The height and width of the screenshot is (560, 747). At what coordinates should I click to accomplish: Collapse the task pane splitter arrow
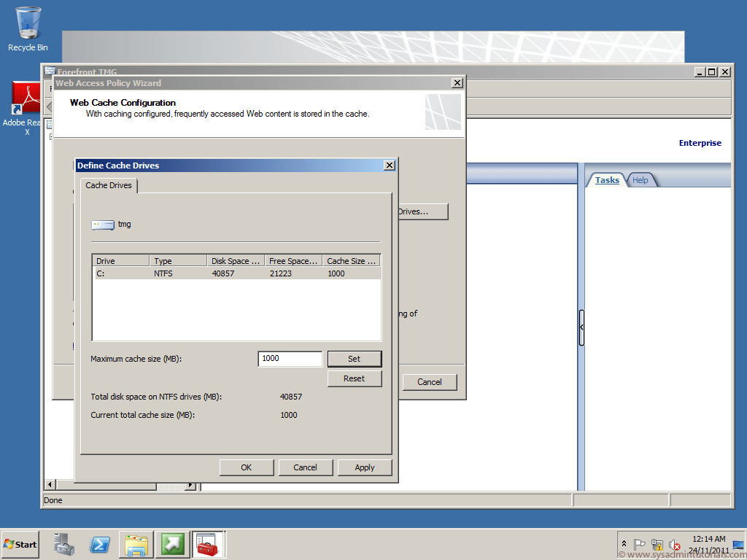(581, 327)
